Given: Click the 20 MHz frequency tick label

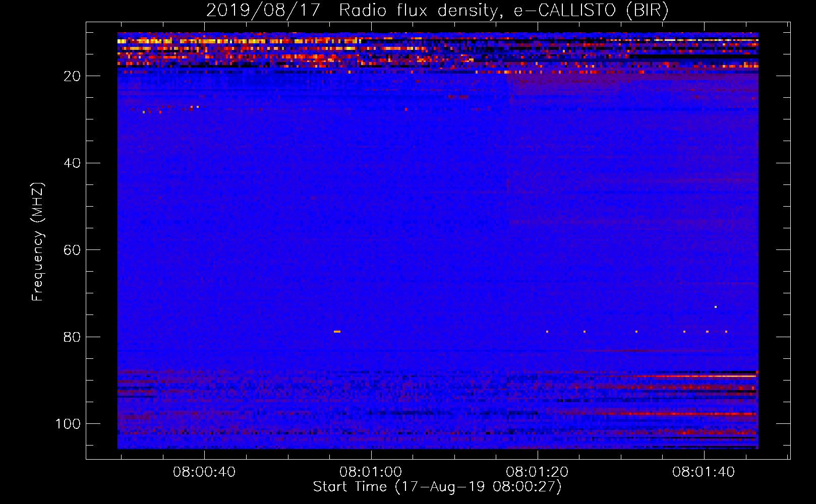Looking at the screenshot, I should 73,76.
